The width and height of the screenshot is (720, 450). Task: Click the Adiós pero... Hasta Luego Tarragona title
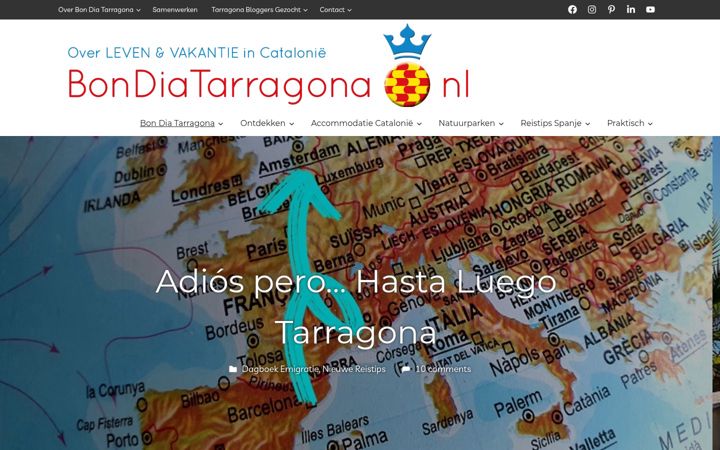(356, 307)
